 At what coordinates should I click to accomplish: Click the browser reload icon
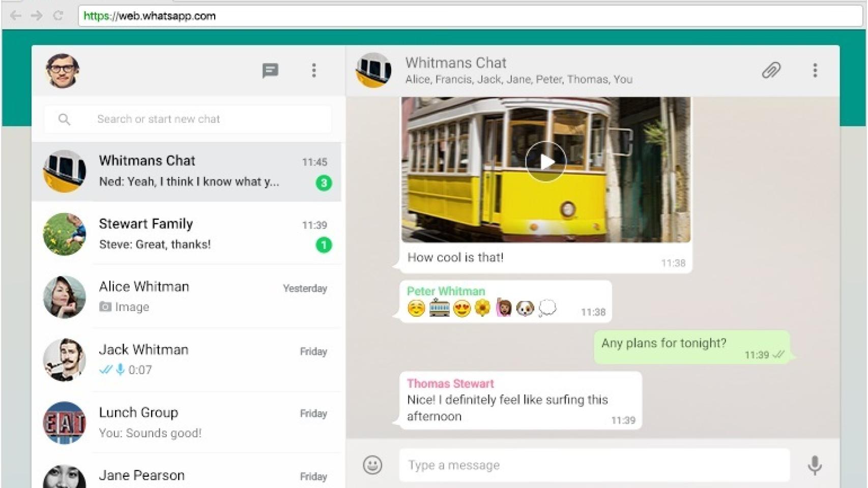58,16
